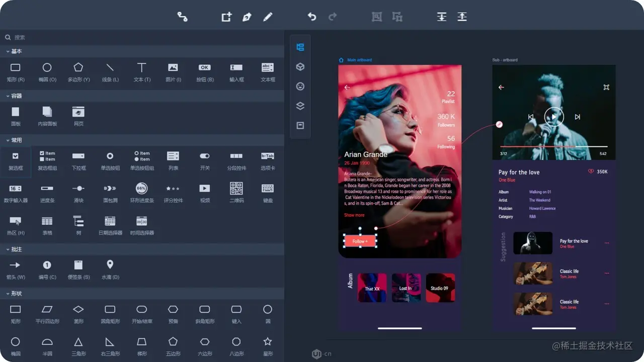Pick the 文本 (T) text component
This screenshot has width=644, height=362.
tap(142, 71)
